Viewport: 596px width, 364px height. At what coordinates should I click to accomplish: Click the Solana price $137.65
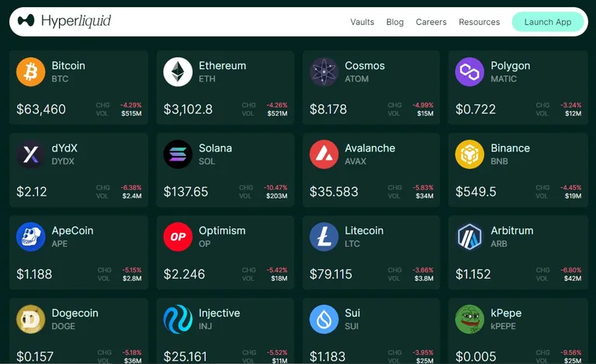tap(186, 192)
